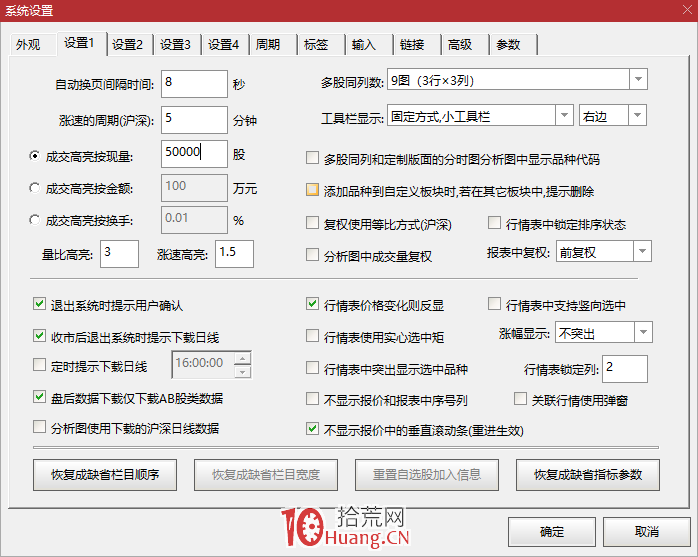Uncheck 行情表价格变化则反显
The image size is (698, 557).
pyautogui.click(x=312, y=304)
